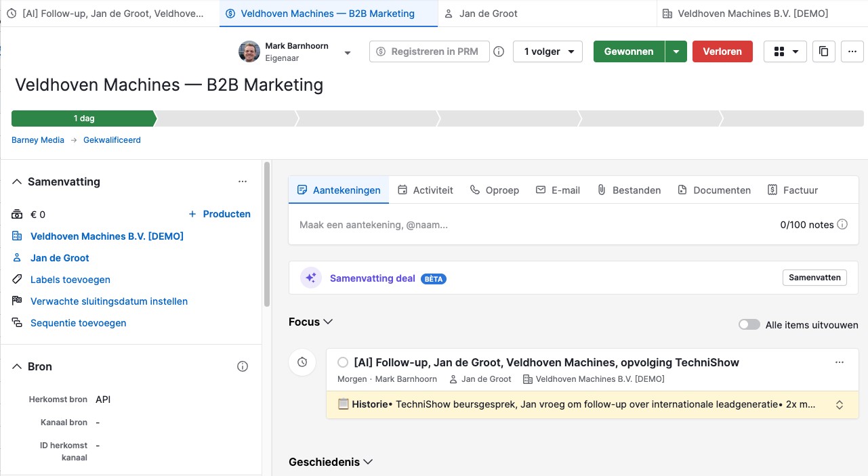This screenshot has height=476, width=868.
Task: Click the copy icon in top toolbar
Action: (823, 51)
